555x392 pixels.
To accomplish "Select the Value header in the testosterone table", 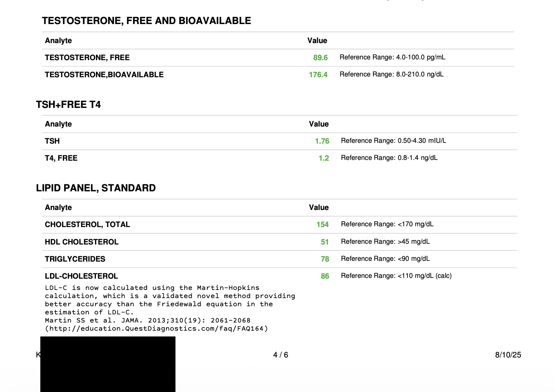I will coord(317,41).
